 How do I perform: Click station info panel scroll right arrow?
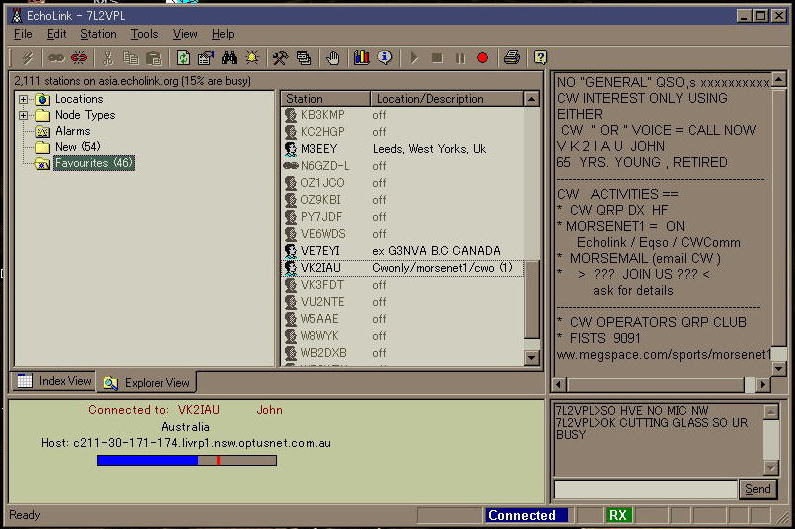click(763, 384)
